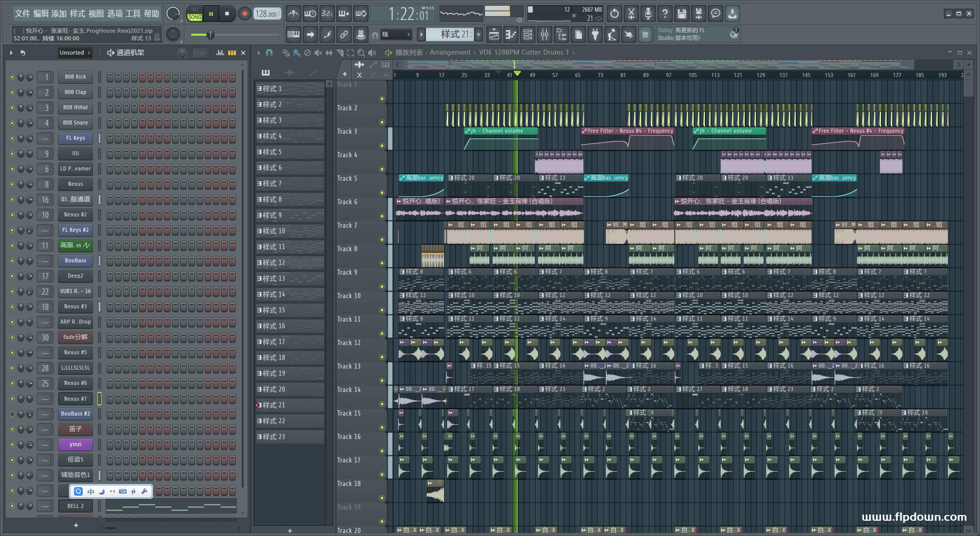980x536 pixels.
Task: Open the 编辑 menu
Action: pyautogui.click(x=41, y=14)
